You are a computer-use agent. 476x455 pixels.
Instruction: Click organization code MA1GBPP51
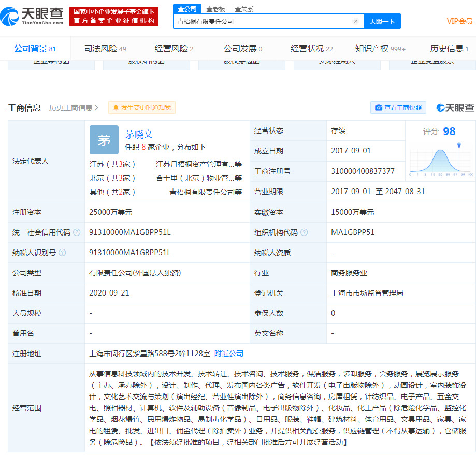353,232
